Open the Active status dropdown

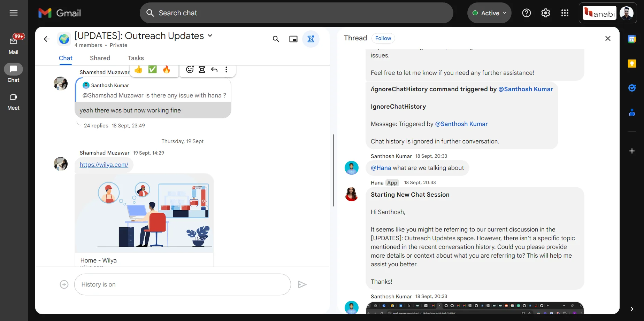489,13
